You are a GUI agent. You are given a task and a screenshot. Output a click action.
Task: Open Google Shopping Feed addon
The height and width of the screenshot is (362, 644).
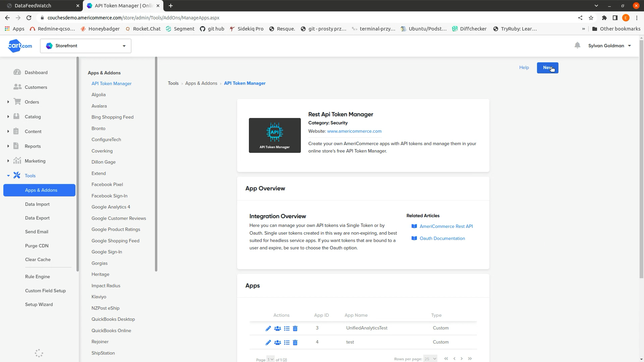pyautogui.click(x=115, y=241)
